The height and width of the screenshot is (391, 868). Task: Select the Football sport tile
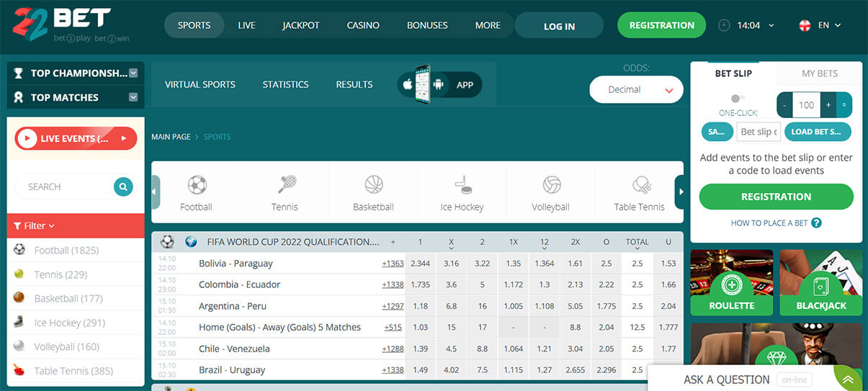pos(196,192)
